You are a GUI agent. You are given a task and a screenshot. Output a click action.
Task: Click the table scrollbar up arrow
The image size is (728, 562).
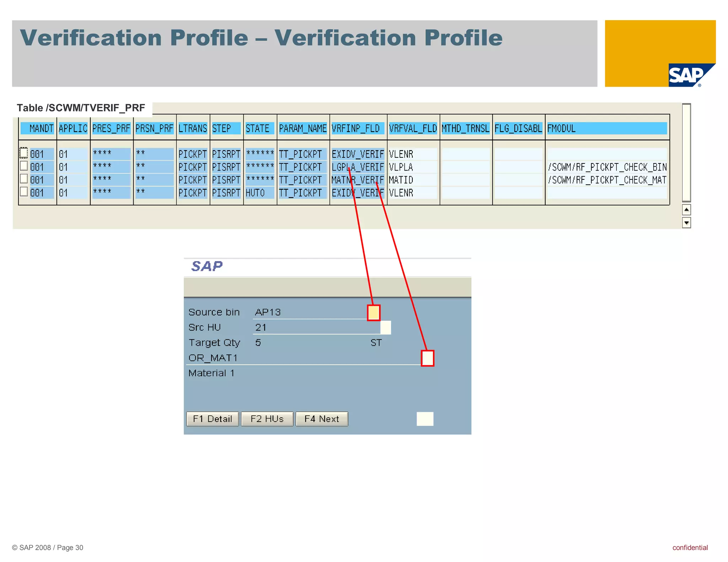pyautogui.click(x=686, y=210)
